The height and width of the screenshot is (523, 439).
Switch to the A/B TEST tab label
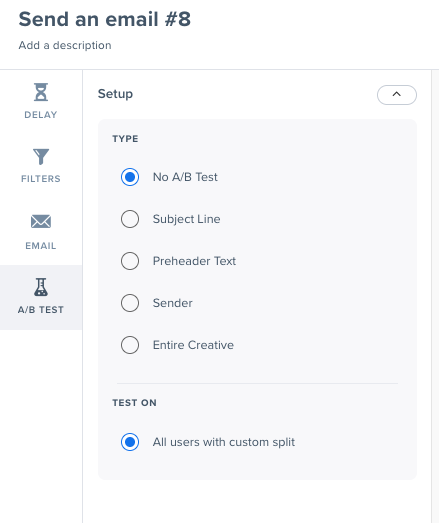coord(41,310)
